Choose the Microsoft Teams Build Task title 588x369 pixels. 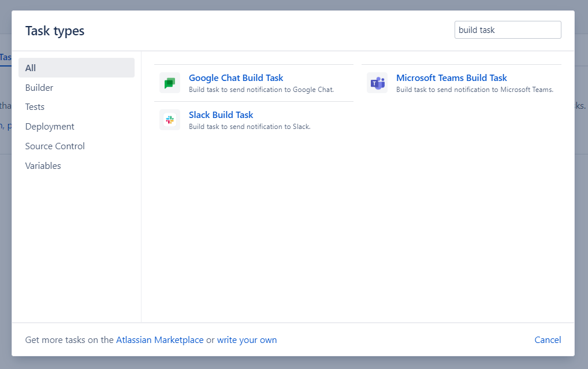(x=451, y=78)
